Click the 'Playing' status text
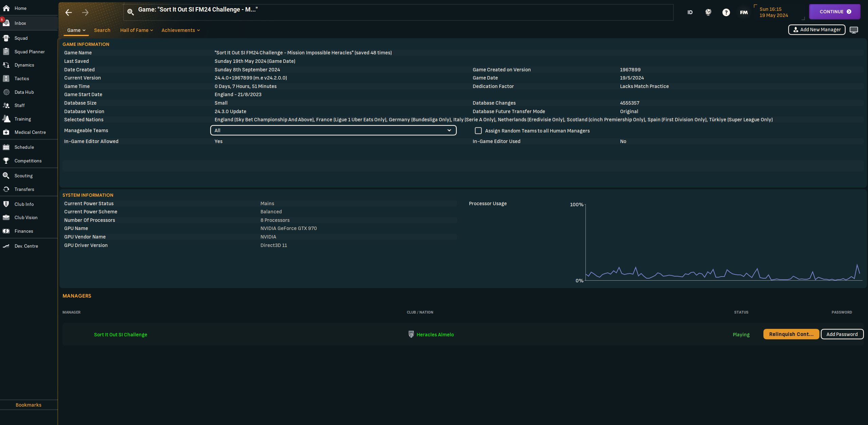 coord(741,335)
